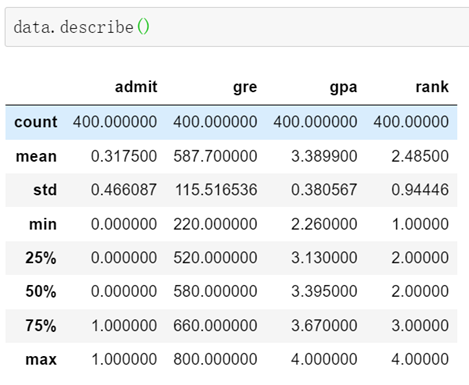
Task: Click the std row label
Action: point(45,190)
